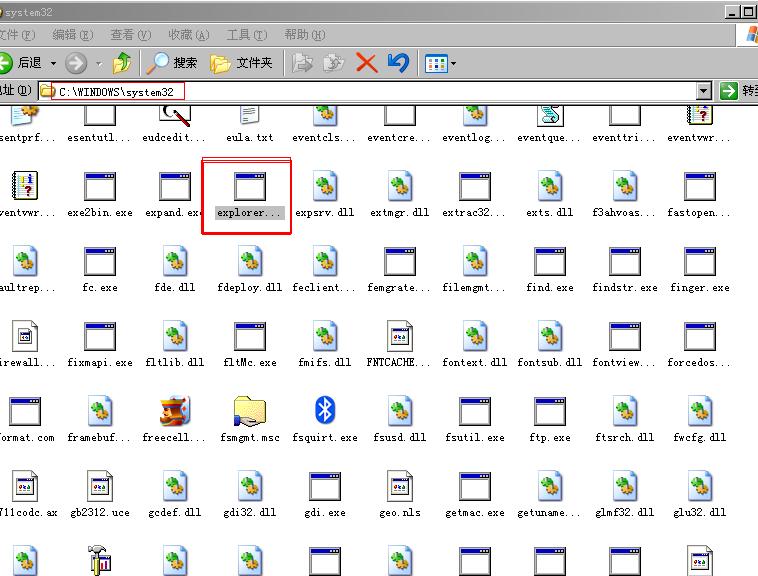Select the extrac32 file icon
Image resolution: width=758 pixels, height=576 pixels.
(x=475, y=186)
